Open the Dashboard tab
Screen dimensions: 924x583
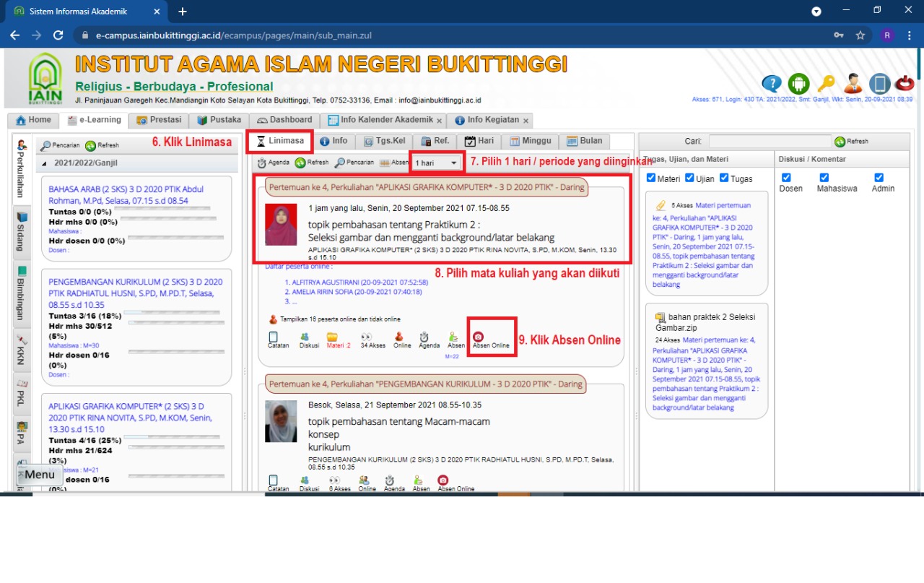tap(284, 120)
